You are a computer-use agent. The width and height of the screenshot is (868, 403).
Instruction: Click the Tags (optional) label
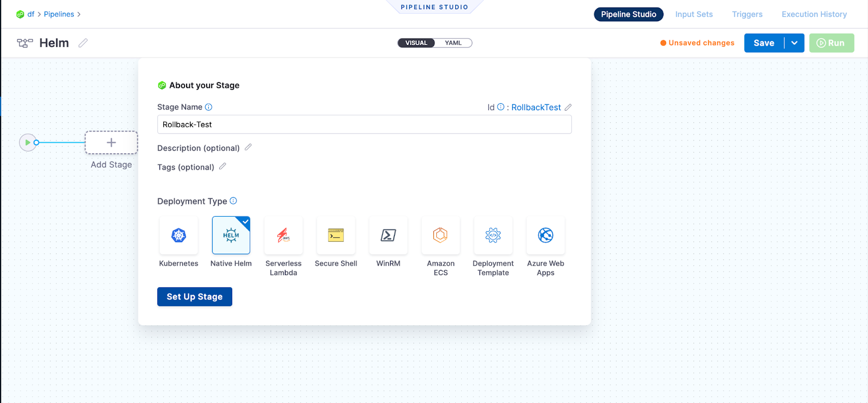pos(186,167)
